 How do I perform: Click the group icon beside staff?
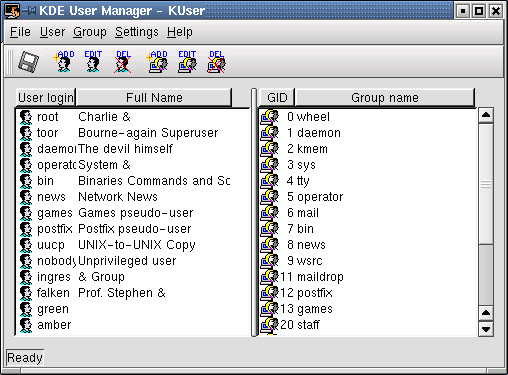tap(269, 325)
